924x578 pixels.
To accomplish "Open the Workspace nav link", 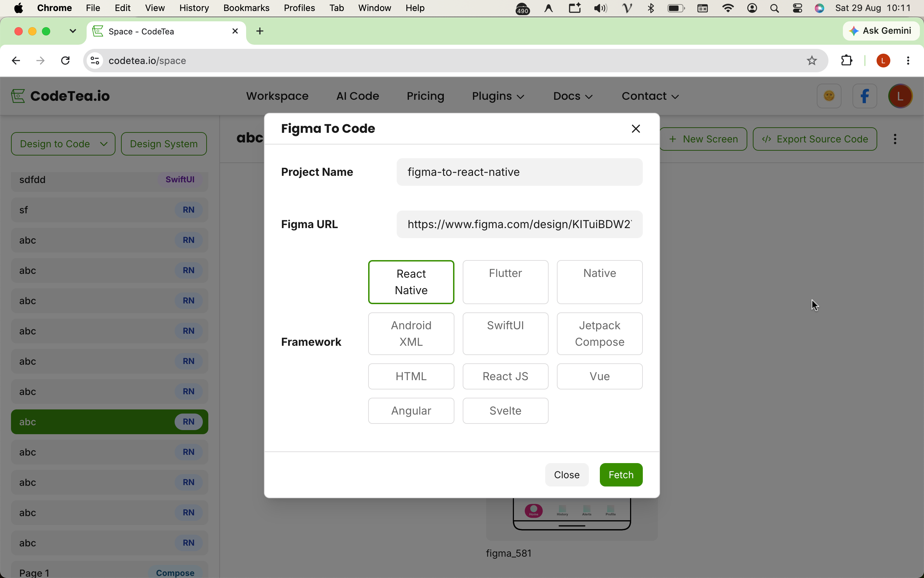I will tap(277, 96).
